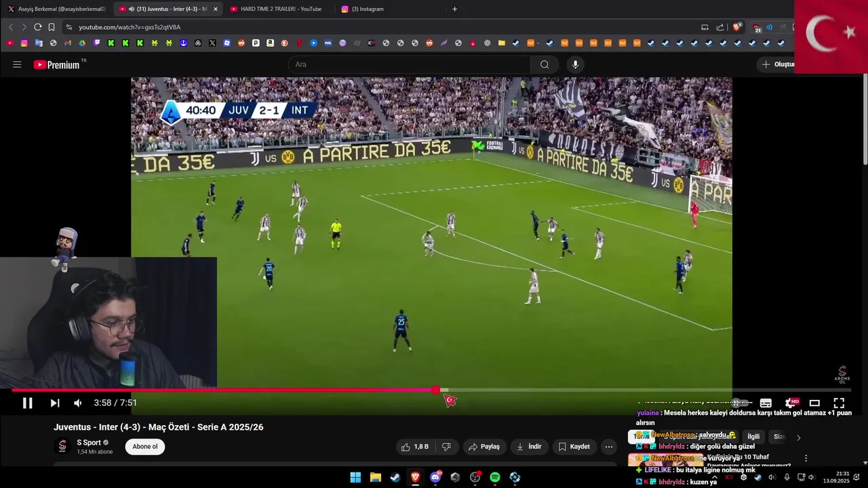Enter fullscreen mode on the video

(x=839, y=403)
